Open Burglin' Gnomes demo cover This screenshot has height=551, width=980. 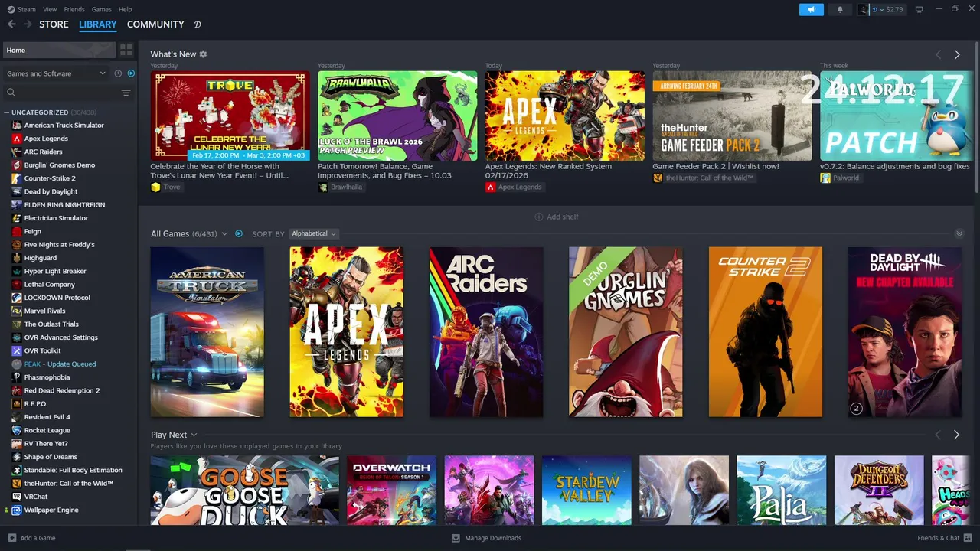pos(626,332)
